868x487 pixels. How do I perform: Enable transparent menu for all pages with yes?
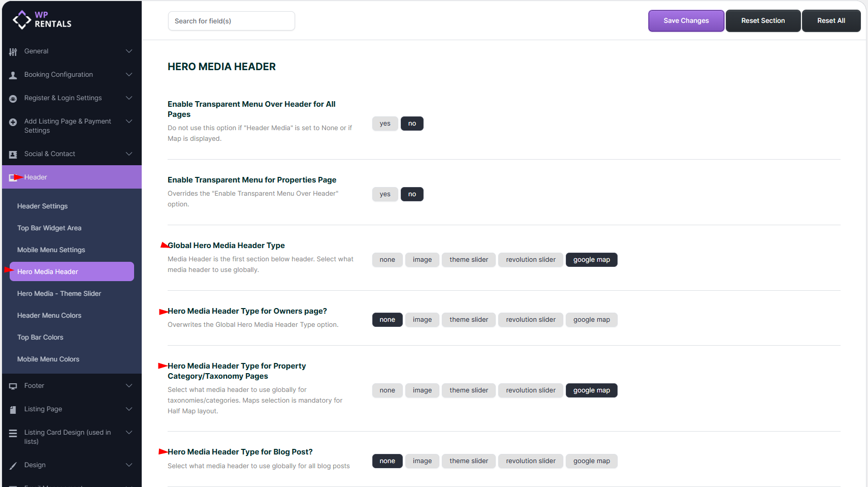click(385, 124)
